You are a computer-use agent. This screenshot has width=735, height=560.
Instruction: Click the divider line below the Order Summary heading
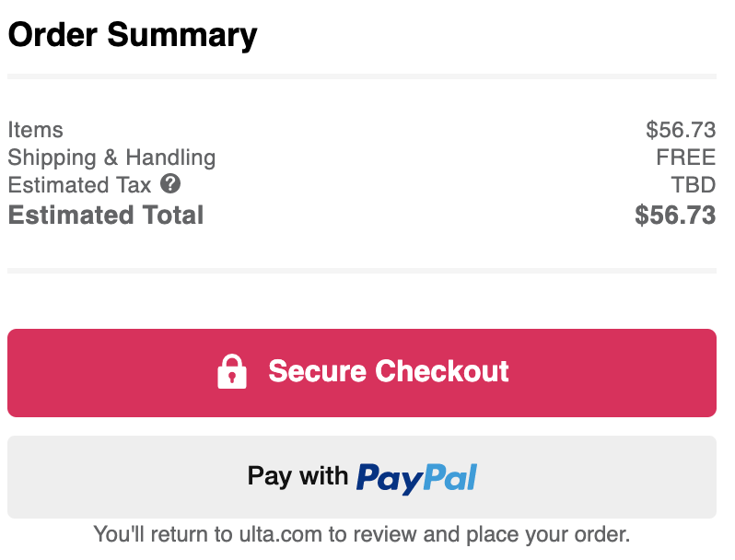coord(362,76)
